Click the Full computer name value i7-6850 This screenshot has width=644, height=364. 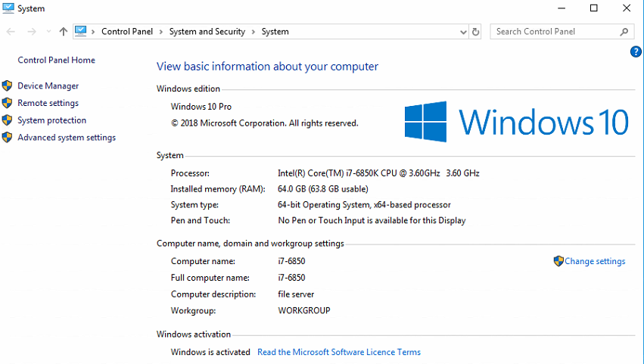pos(291,278)
